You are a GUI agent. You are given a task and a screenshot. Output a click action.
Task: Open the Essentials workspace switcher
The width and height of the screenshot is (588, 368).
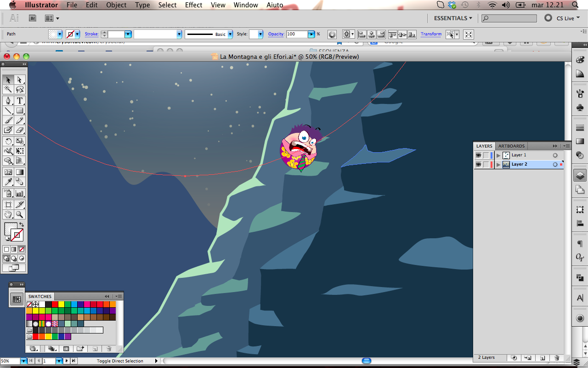tap(453, 18)
